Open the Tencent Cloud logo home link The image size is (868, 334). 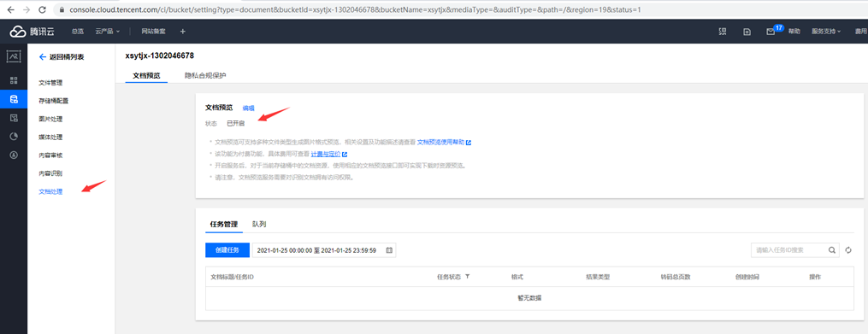[32, 32]
